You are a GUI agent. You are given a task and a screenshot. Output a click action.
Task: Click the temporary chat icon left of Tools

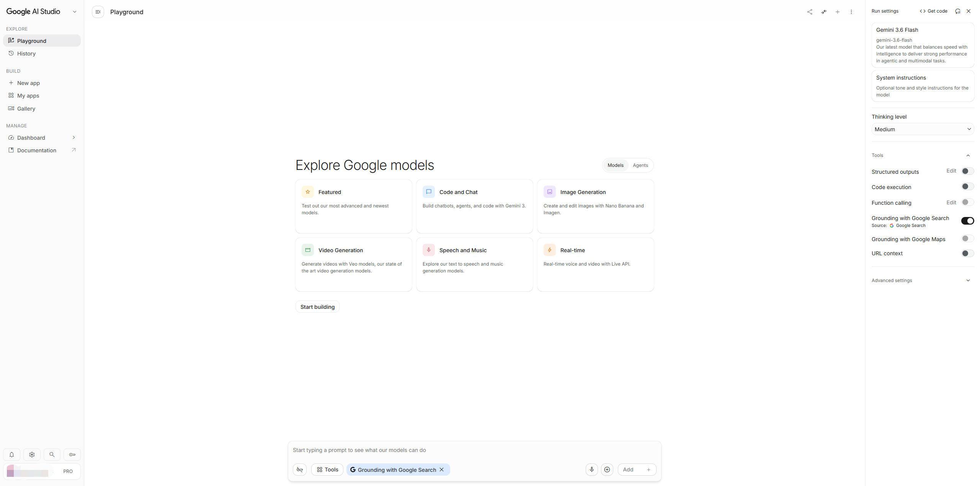300,470
